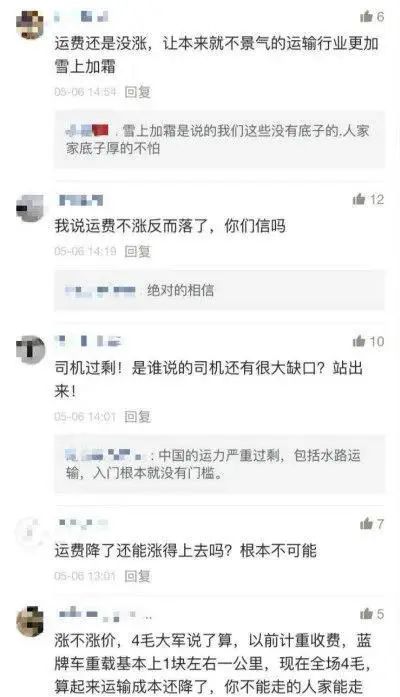This screenshot has height=697, width=400.
Task: Open the 绝对的相信 reply box
Action: [x=220, y=290]
